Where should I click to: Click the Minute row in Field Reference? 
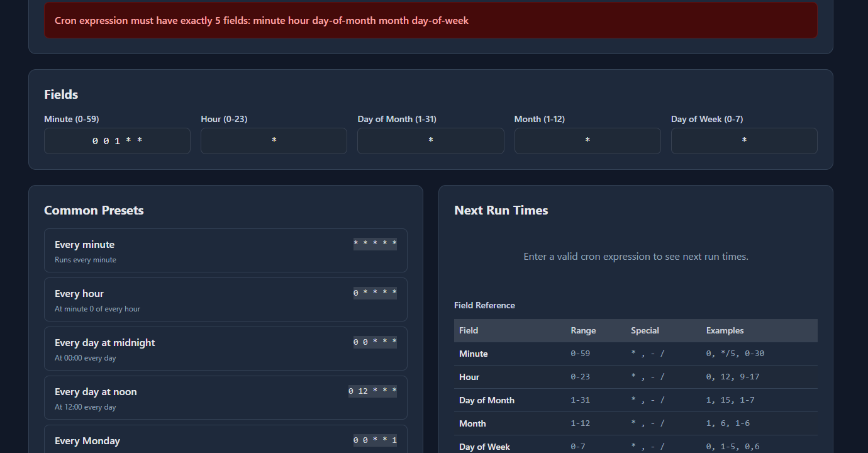[635, 354]
